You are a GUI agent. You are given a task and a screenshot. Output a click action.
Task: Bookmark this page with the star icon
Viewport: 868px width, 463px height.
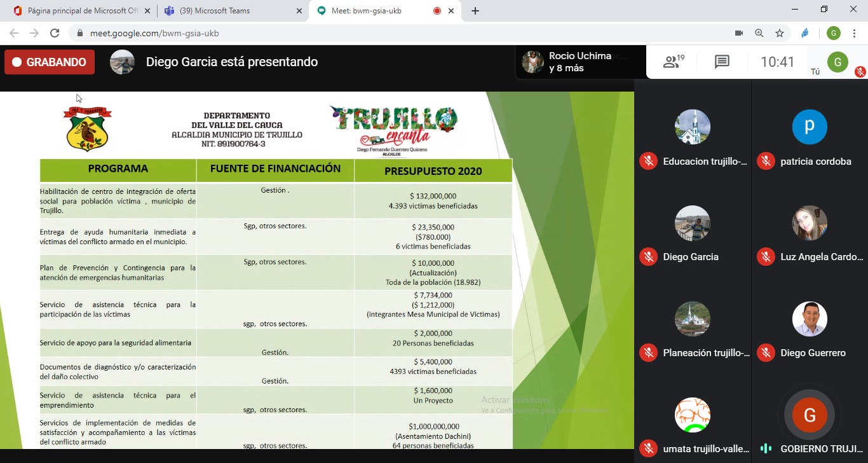tap(780, 33)
